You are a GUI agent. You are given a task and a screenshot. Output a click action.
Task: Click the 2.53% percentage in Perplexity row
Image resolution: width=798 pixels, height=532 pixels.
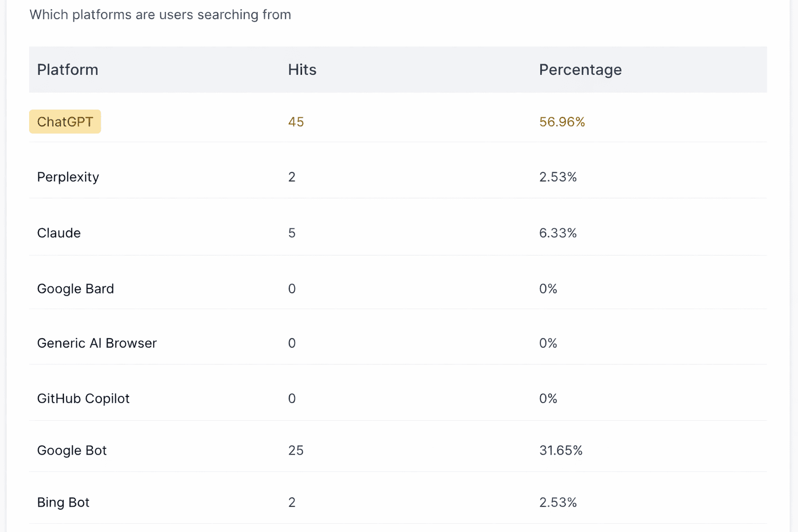click(x=557, y=177)
